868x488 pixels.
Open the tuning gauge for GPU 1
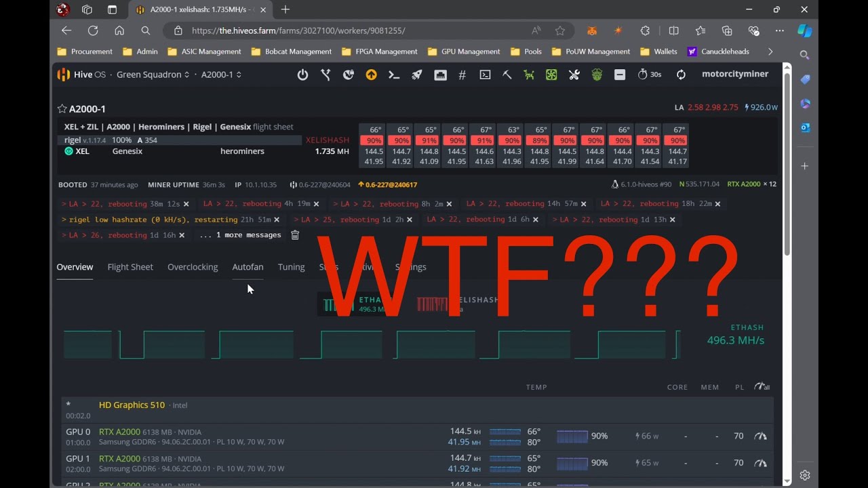761,463
